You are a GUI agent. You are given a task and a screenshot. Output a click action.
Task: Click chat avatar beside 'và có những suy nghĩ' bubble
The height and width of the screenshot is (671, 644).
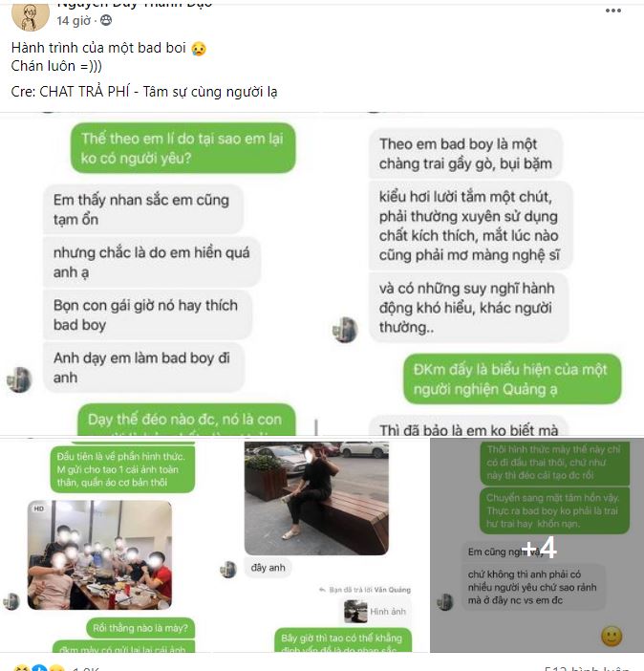pos(345,330)
